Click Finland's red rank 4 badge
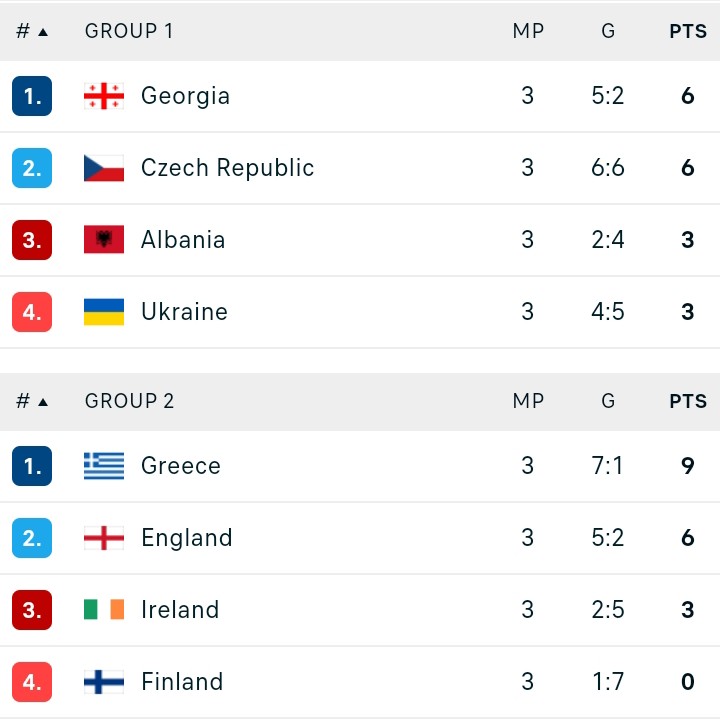This screenshot has width=720, height=726. click(x=32, y=682)
